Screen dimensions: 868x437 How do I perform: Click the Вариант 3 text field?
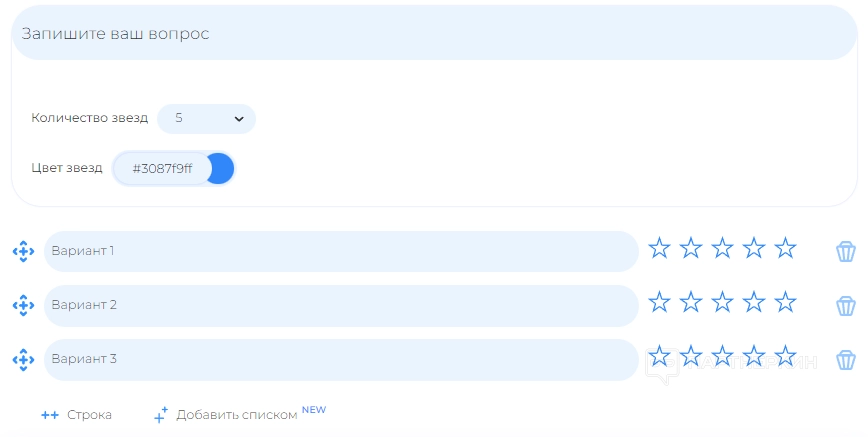[x=340, y=359]
